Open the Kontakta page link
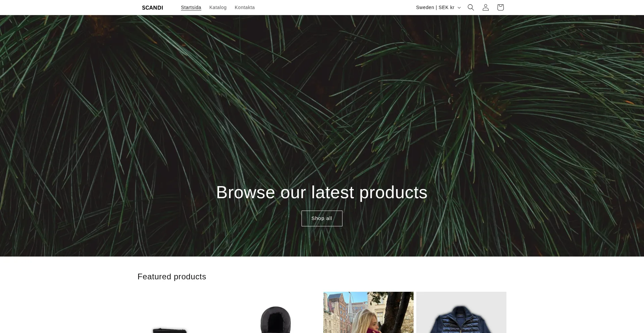Screen dimensions: 644x333 [245, 7]
